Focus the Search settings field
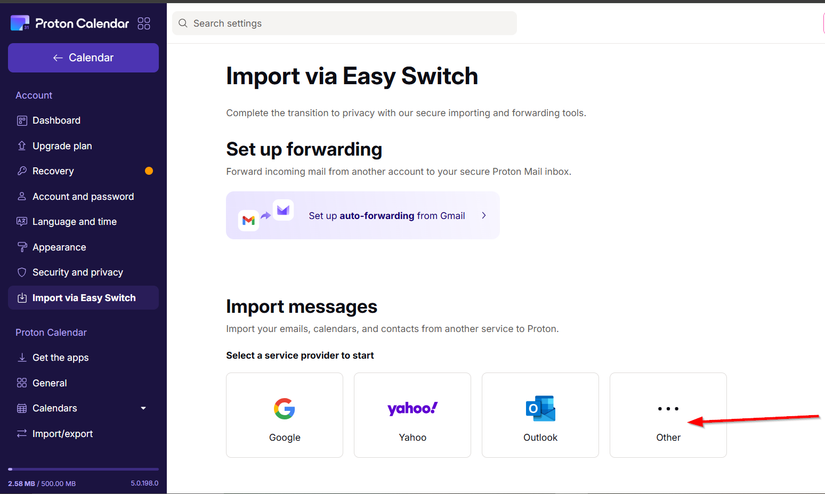The image size is (825, 494). 345,23
